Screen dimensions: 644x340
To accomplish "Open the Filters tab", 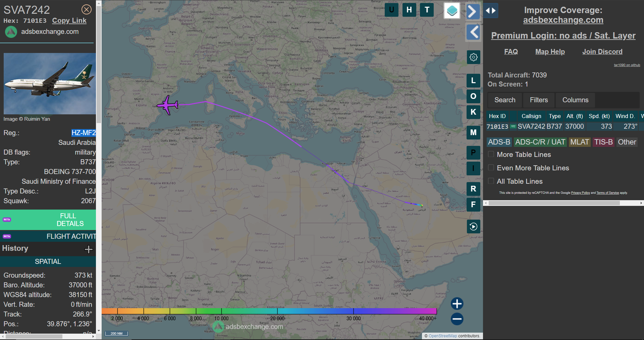I will 539,100.
